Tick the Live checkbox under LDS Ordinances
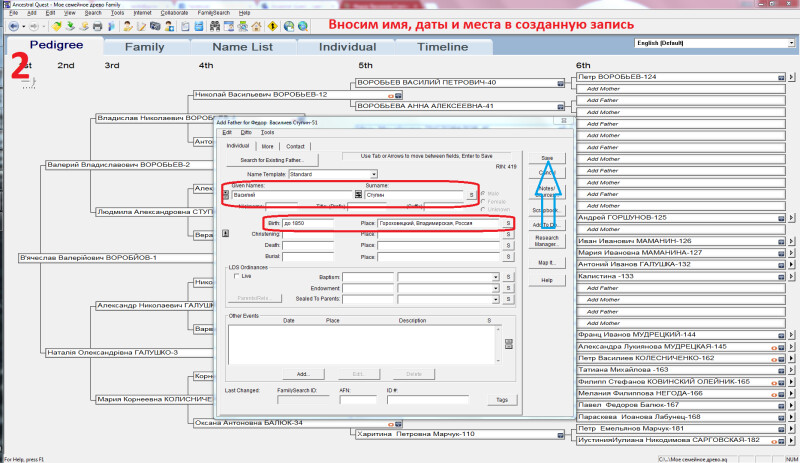This screenshot has width=800, height=463. (236, 276)
